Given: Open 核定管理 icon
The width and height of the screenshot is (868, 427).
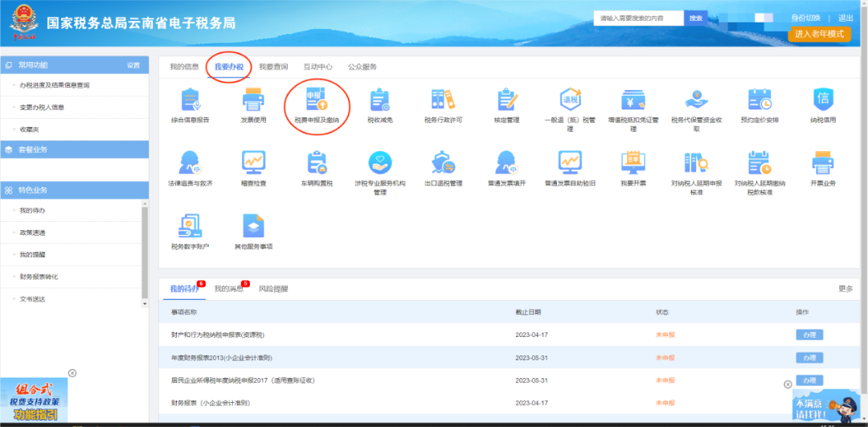Looking at the screenshot, I should 506,100.
